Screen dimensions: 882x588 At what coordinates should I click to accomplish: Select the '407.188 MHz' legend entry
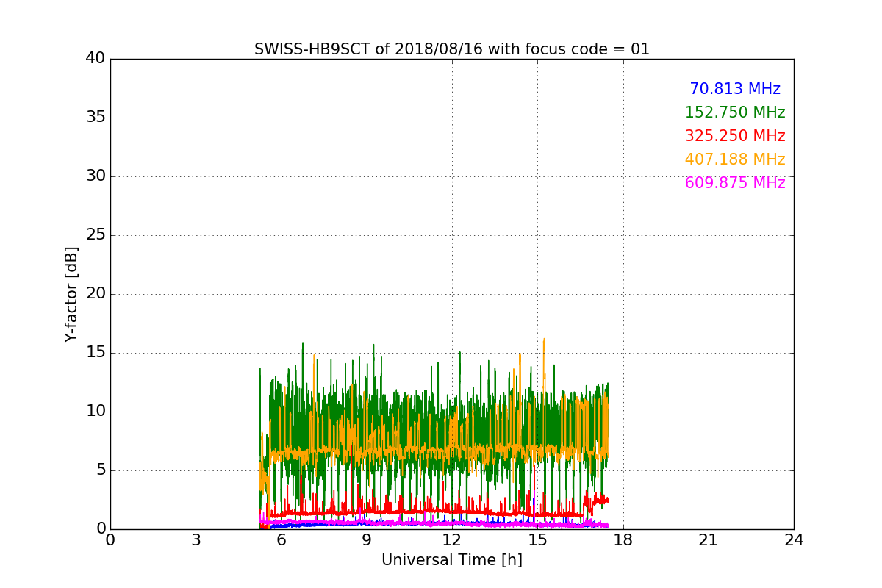[x=735, y=159]
